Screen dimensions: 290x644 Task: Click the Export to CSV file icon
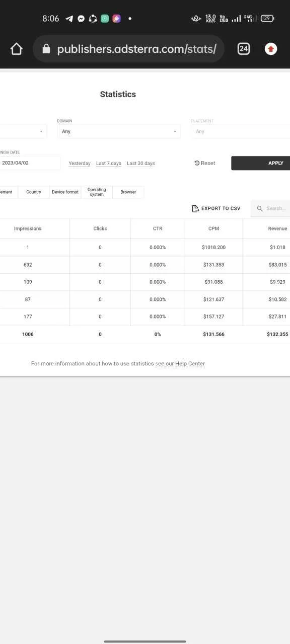click(195, 208)
